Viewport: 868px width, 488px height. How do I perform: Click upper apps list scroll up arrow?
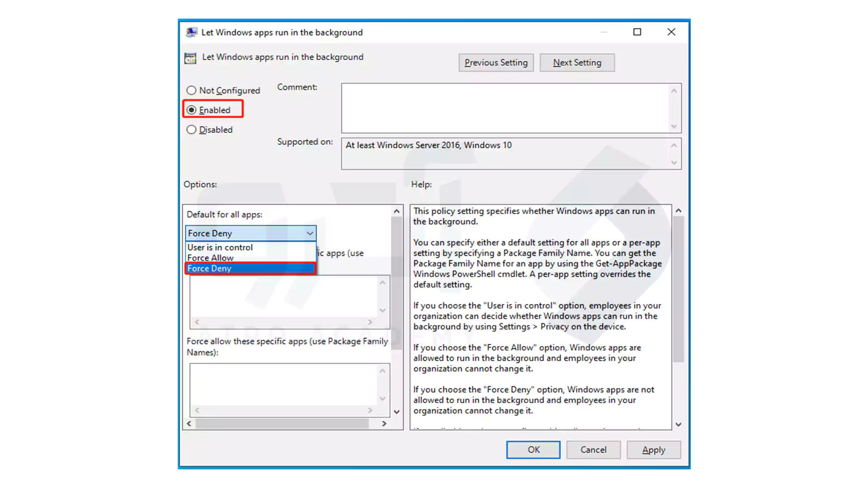[x=382, y=283]
